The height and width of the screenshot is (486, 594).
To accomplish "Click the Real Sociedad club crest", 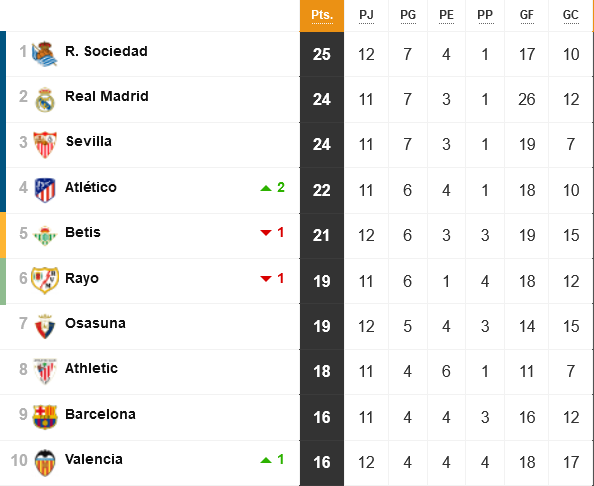I will point(45,54).
